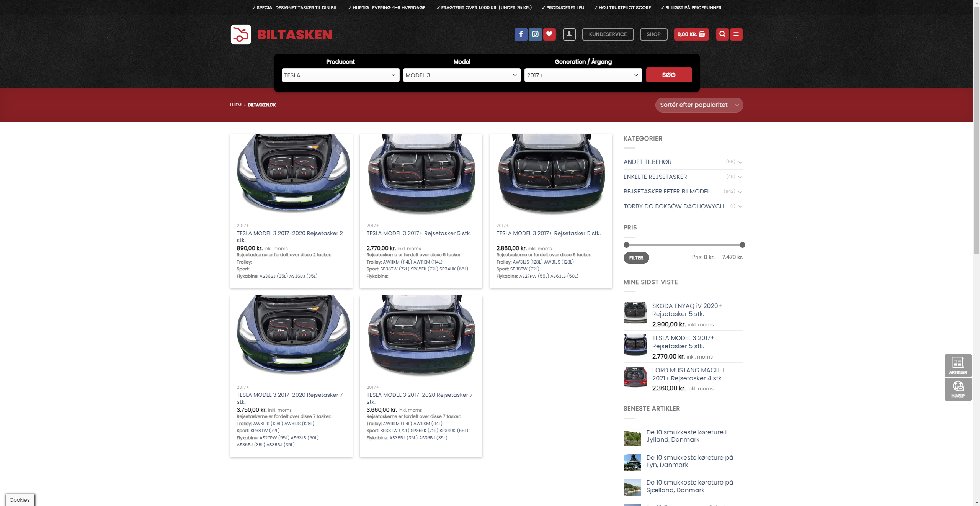Open the Sortér efter popularitet dropdown

pos(699,105)
